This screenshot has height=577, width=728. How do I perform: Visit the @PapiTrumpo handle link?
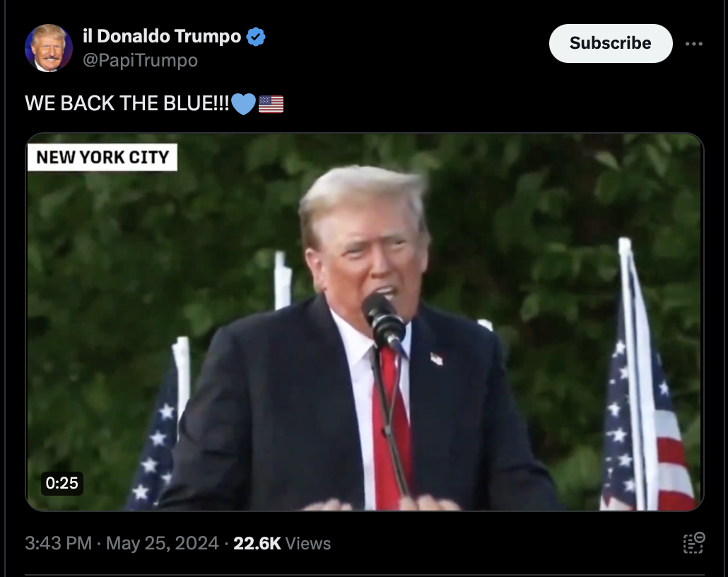[140, 60]
